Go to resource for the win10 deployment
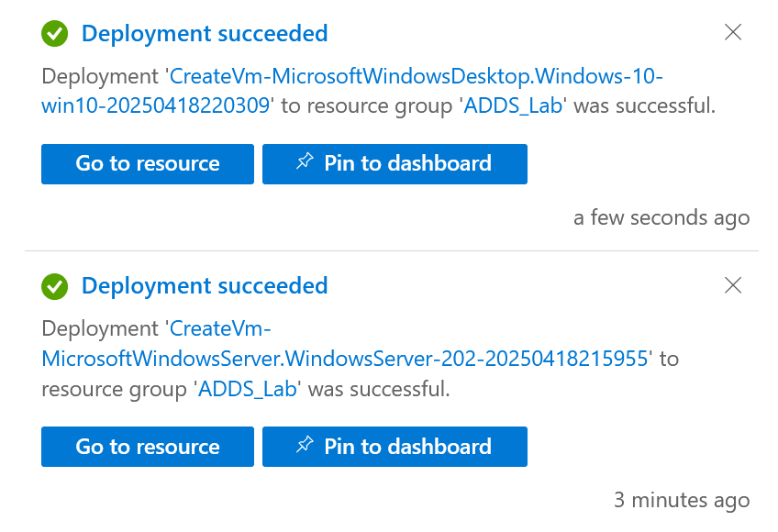The height and width of the screenshot is (532, 778). [x=148, y=164]
